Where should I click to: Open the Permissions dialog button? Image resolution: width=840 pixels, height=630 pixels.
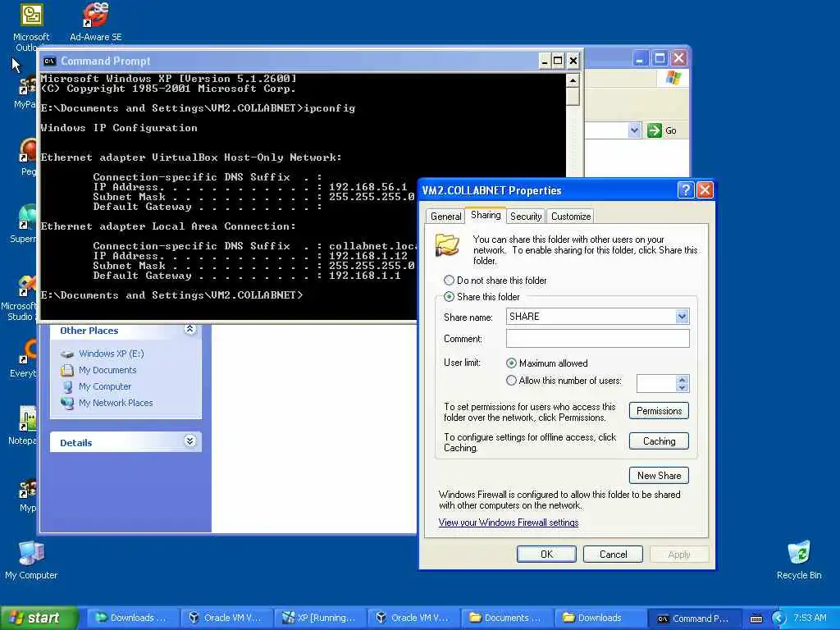coord(659,411)
